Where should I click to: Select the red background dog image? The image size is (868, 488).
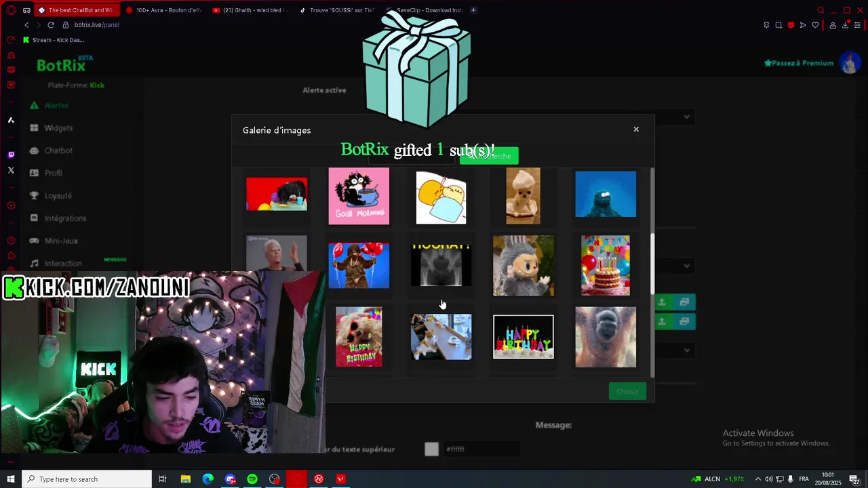[277, 194]
